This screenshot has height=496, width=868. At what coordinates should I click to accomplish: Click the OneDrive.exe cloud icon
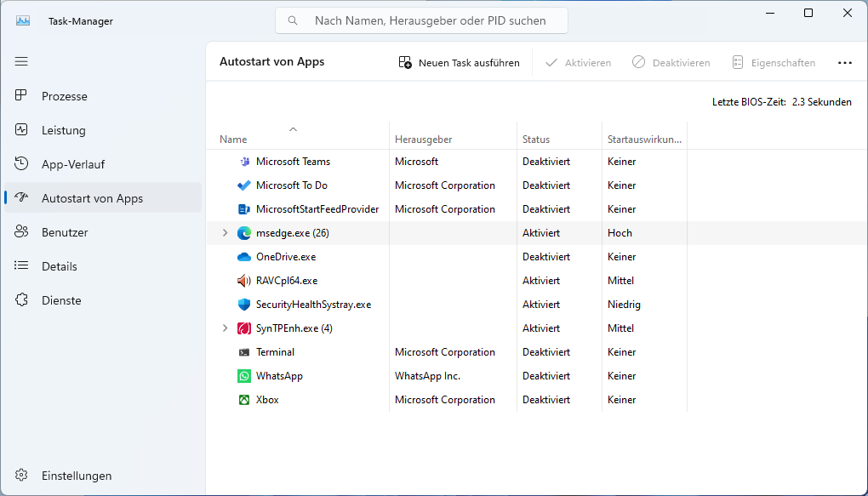(244, 257)
